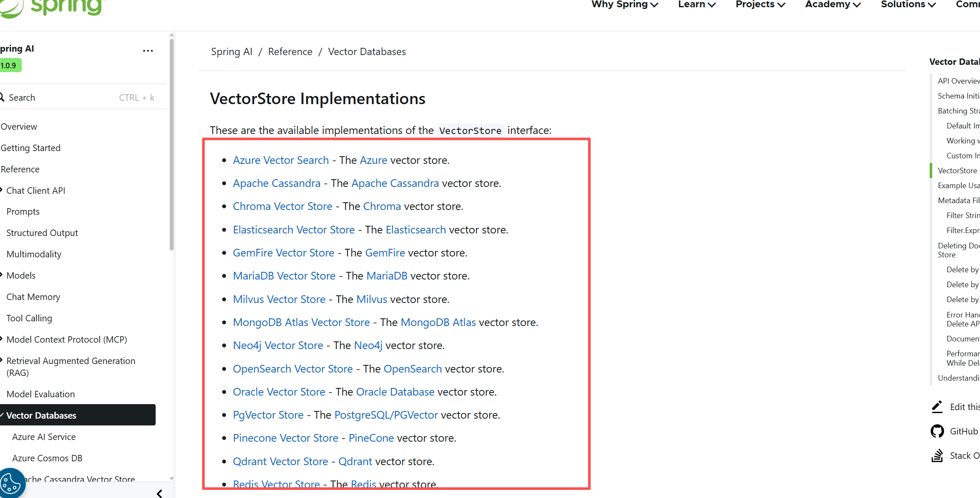Click Vector Databases breadcrumb link
Screen dimensions: 980x498
click(367, 52)
